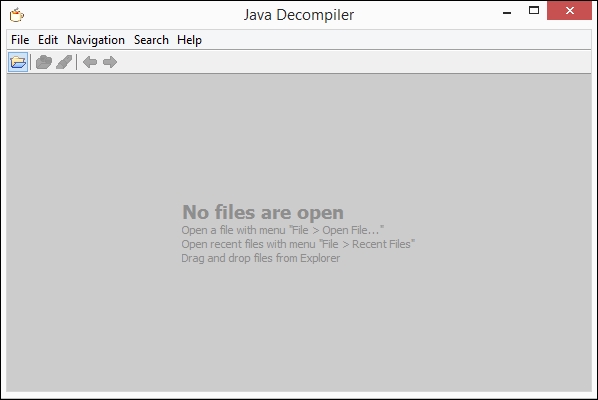Show the Help menu
The height and width of the screenshot is (400, 598).
(189, 40)
